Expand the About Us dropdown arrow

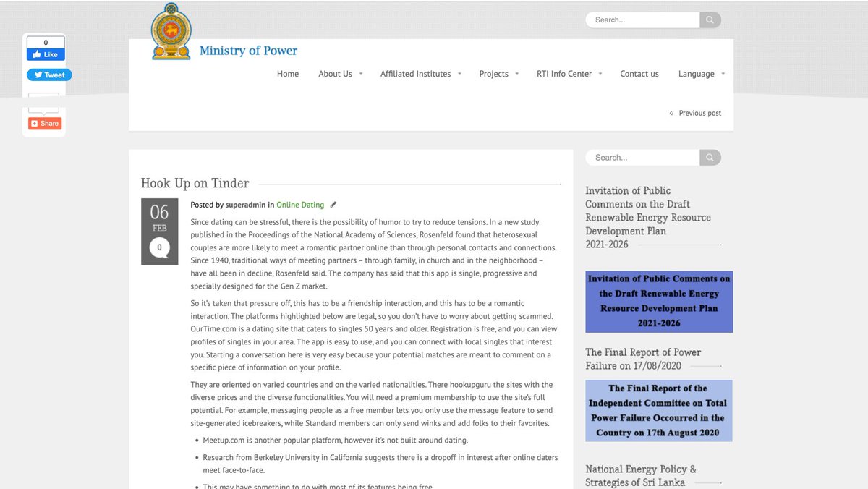[x=361, y=74]
